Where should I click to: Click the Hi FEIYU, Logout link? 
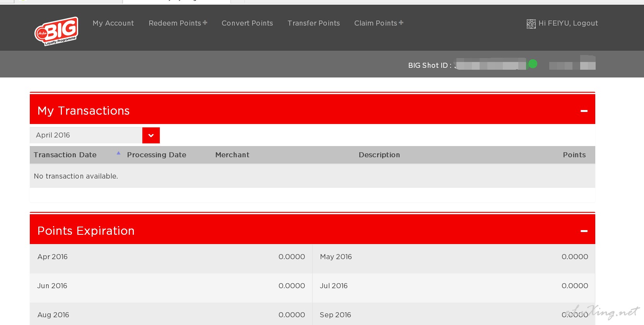[x=568, y=23]
